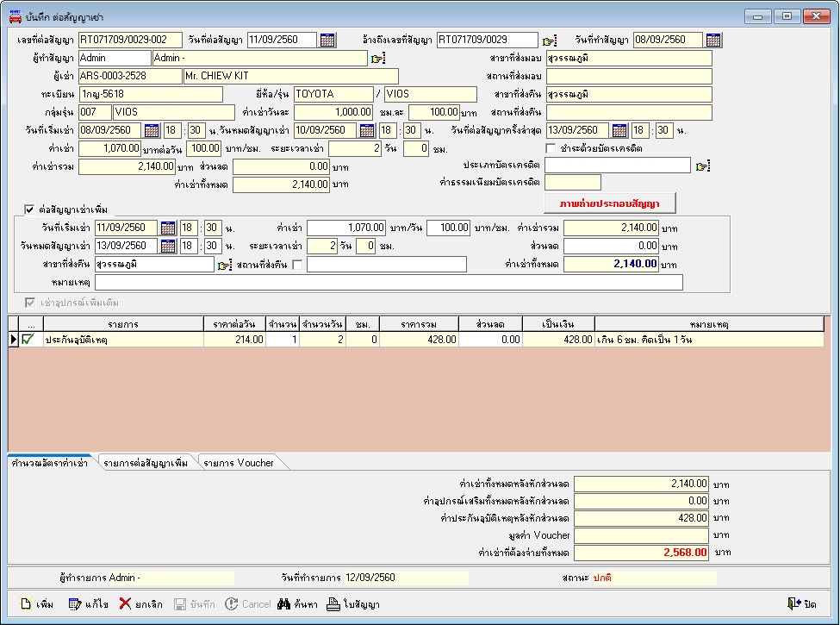Click the เพิ่ม add new record button
840x625 pixels.
(x=36, y=604)
